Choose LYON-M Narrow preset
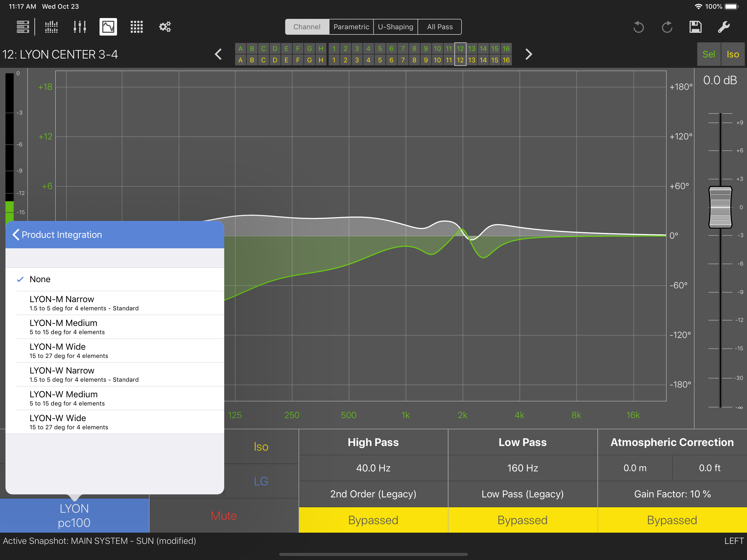This screenshot has height=560, width=747. click(x=115, y=303)
